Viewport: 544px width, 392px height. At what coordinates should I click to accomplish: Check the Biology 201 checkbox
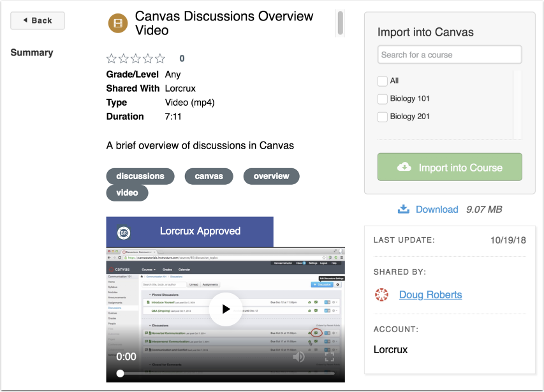[382, 117]
